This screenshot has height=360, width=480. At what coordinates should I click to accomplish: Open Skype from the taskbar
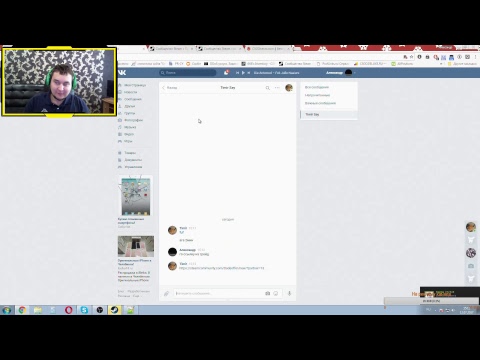click(x=84, y=310)
